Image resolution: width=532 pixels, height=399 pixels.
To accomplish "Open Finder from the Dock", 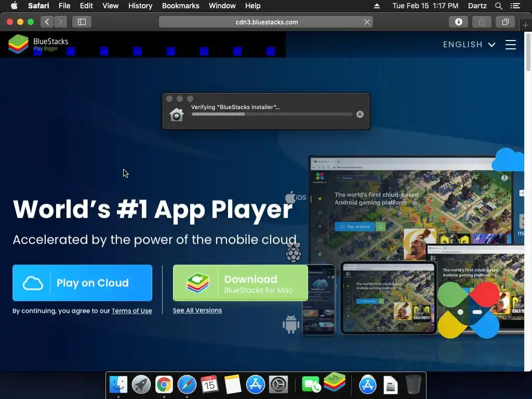I will click(118, 384).
